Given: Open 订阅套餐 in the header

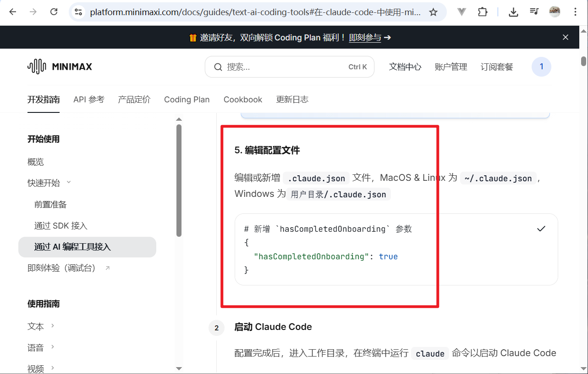Looking at the screenshot, I should pos(497,67).
